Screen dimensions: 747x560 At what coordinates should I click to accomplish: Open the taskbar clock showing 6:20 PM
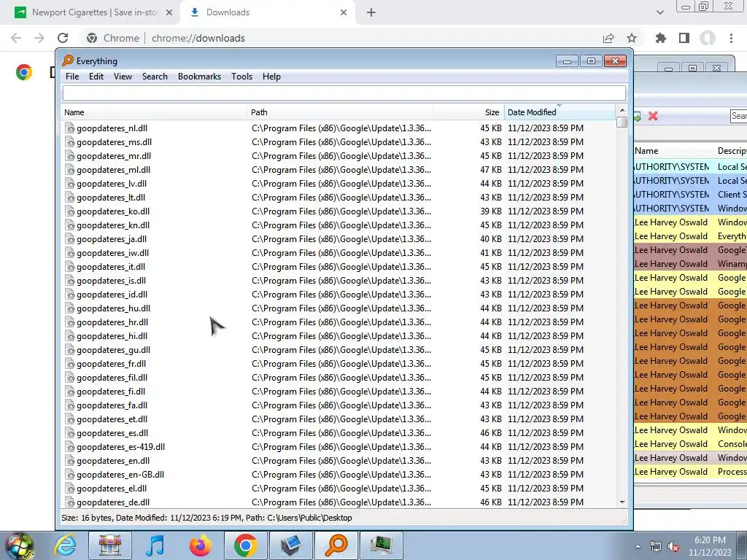[710, 546]
